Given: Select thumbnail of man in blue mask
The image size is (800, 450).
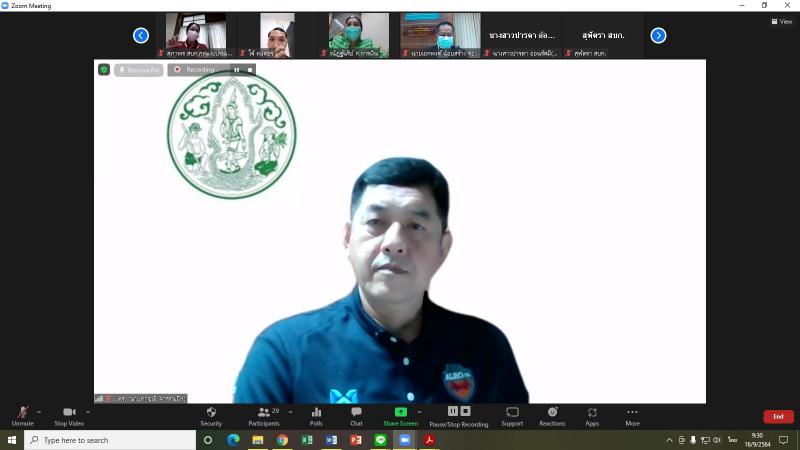Looking at the screenshot, I should 440,35.
